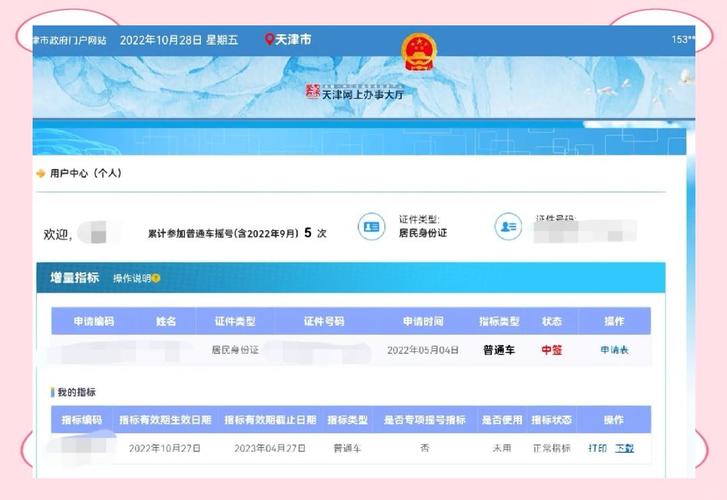Screen dimensions: 727x500
Task: Click the 下载 link for the indicator
Action: coord(624,448)
